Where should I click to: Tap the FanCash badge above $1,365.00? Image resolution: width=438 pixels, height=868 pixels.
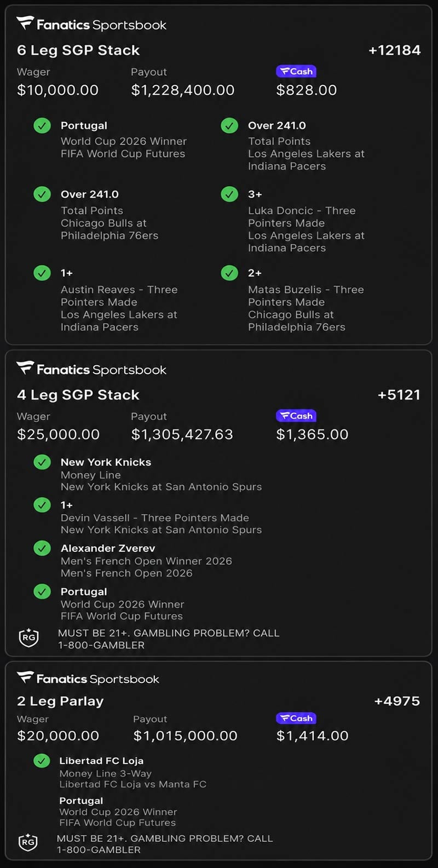296,416
